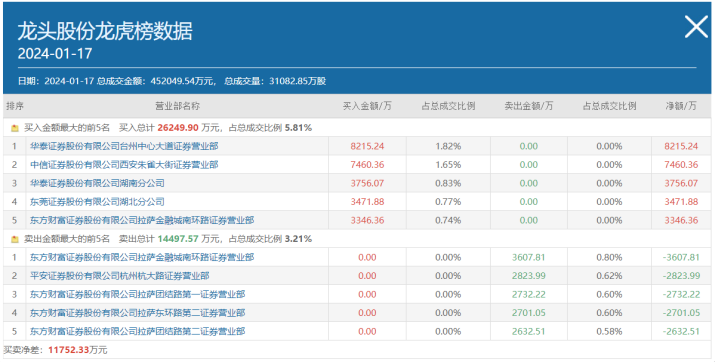Image resolution: width=715 pixels, height=362 pixels.
Task: Click 3346.36 in the 净额 column
Action: (681, 220)
